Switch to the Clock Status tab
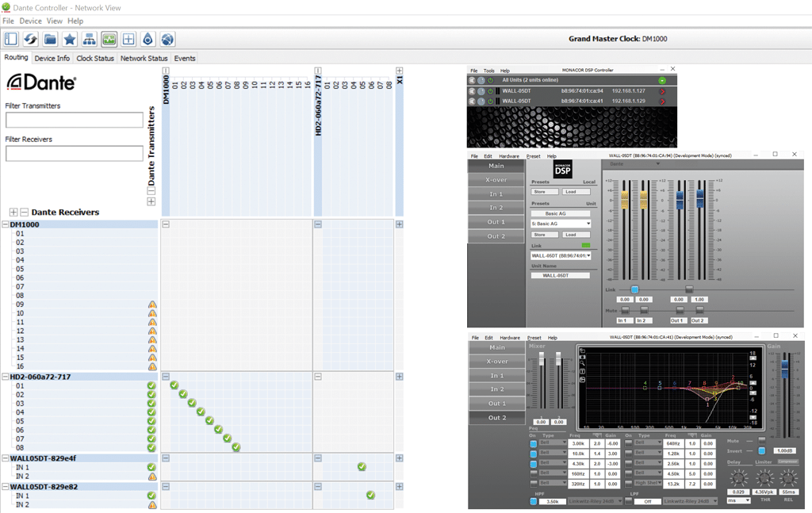812x513 pixels. coord(95,58)
